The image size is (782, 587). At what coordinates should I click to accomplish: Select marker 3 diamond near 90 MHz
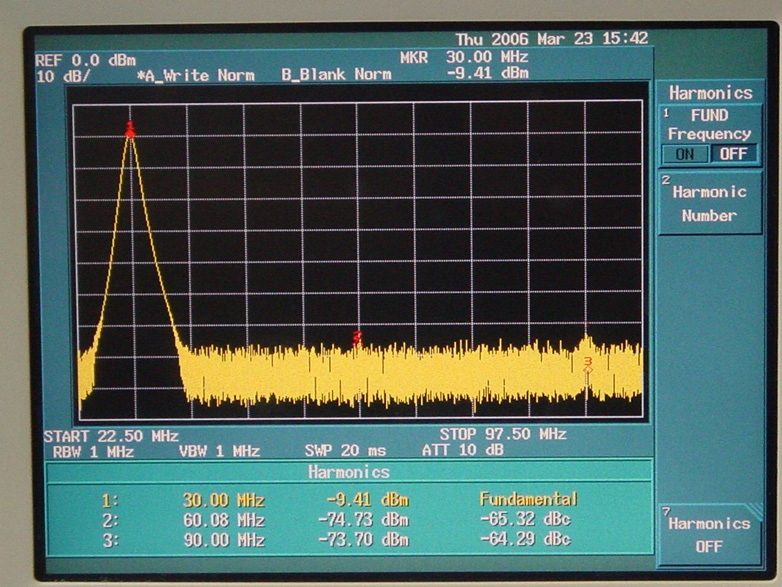click(x=588, y=364)
